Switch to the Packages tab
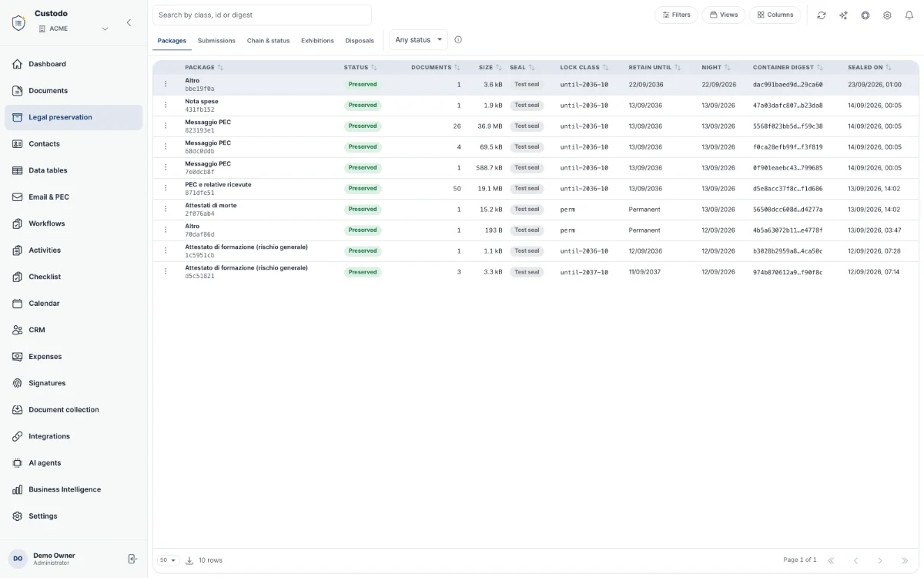This screenshot has height=578, width=924. [172, 41]
